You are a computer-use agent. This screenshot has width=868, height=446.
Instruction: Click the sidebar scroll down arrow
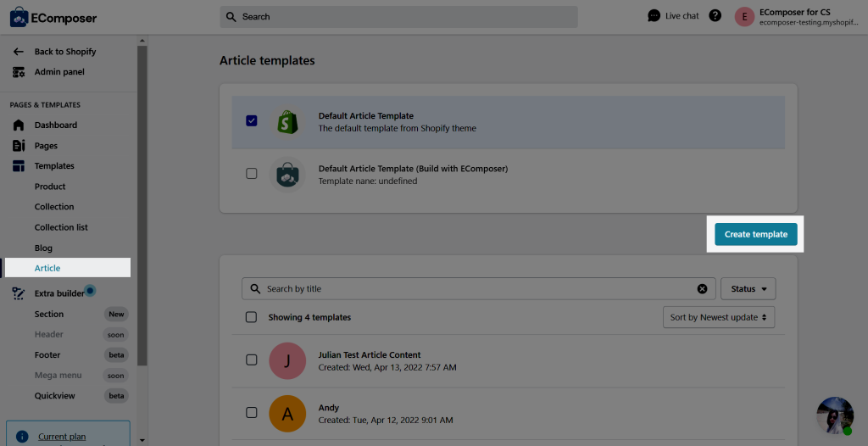(x=142, y=440)
